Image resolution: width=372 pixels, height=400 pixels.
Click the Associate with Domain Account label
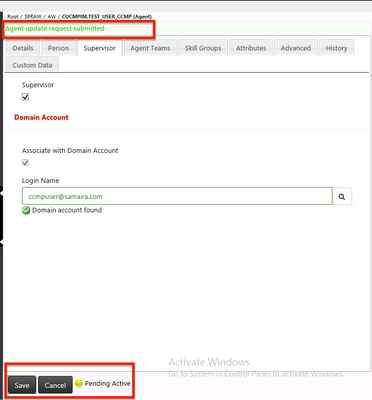click(x=70, y=150)
